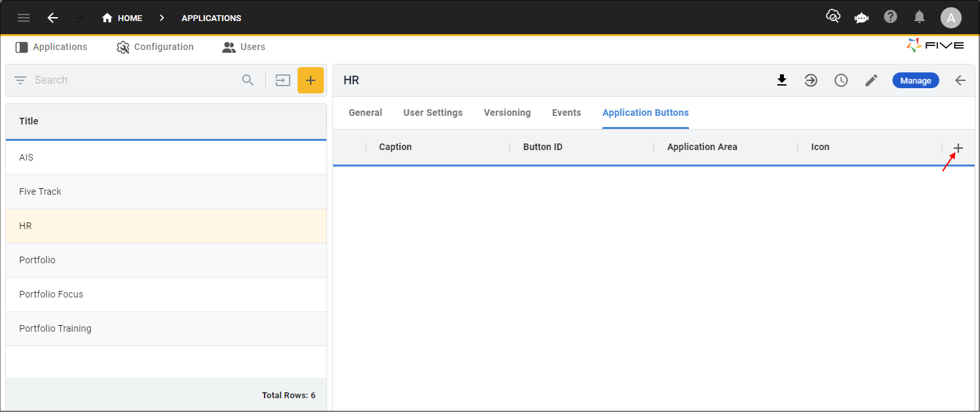Viewport: 980px width, 412px height.
Task: Switch to the Versioning tab
Action: (x=507, y=113)
